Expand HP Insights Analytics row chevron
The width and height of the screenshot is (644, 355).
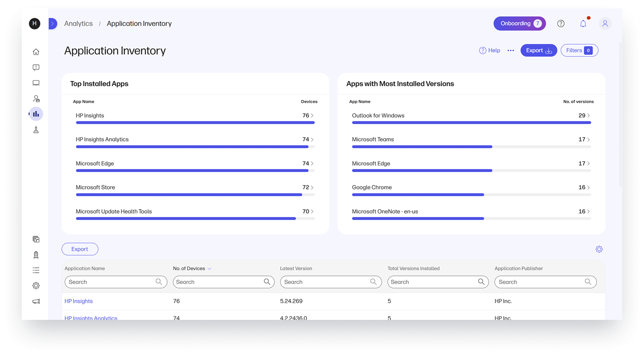[x=312, y=139]
